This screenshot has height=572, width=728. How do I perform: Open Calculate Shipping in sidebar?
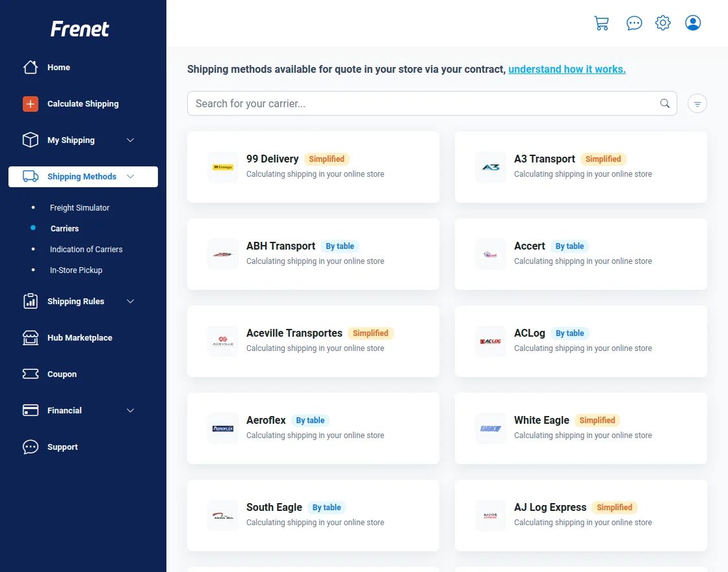point(83,104)
